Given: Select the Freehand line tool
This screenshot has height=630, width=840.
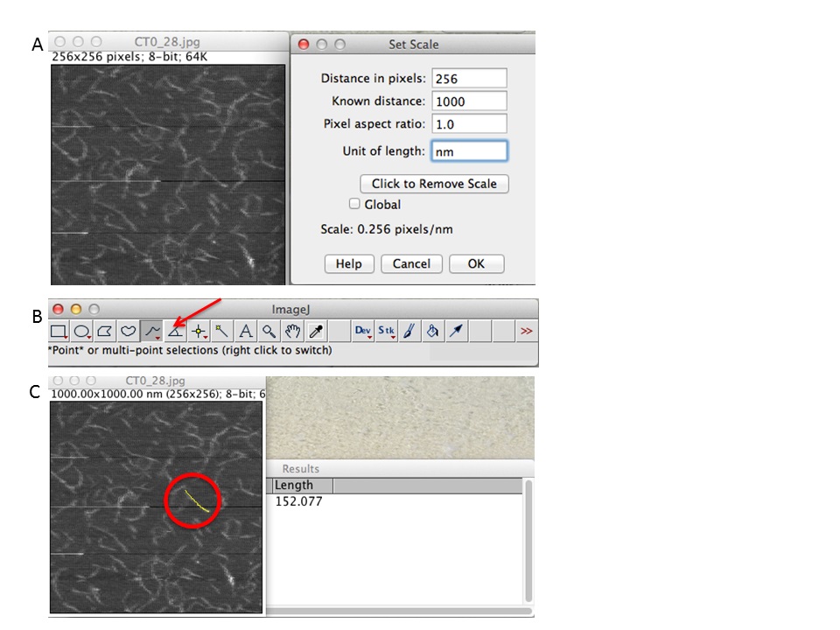Looking at the screenshot, I should pyautogui.click(x=152, y=331).
